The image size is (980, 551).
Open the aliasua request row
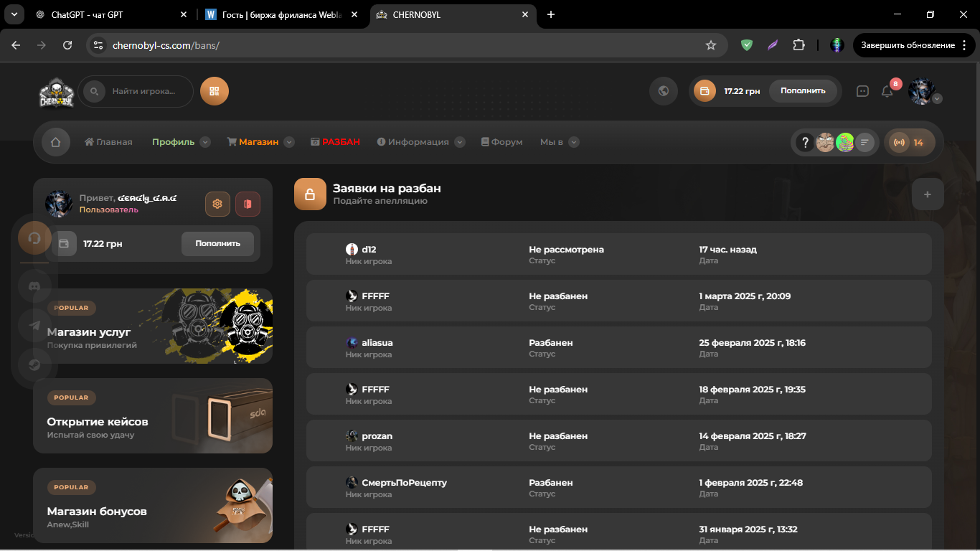(619, 347)
